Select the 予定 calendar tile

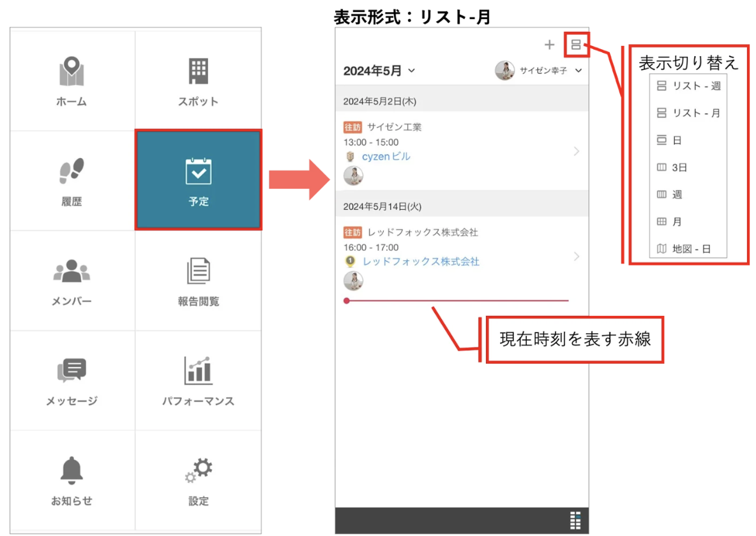(x=198, y=179)
